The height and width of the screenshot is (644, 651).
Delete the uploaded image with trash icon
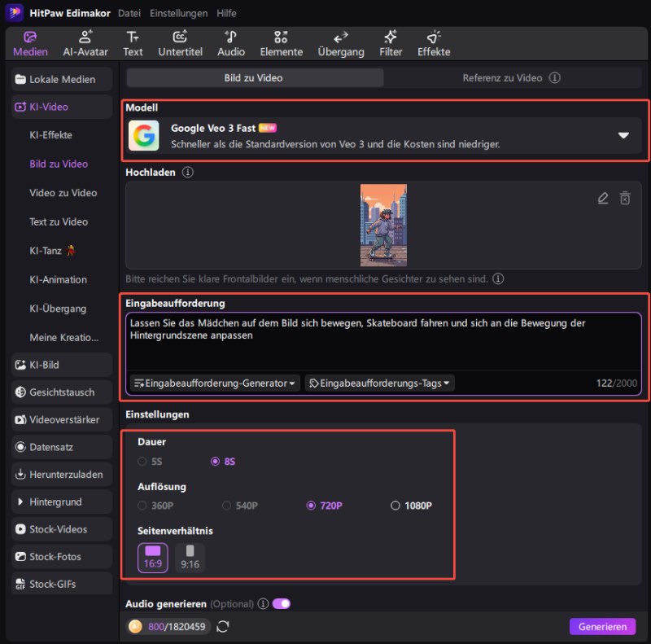(625, 198)
